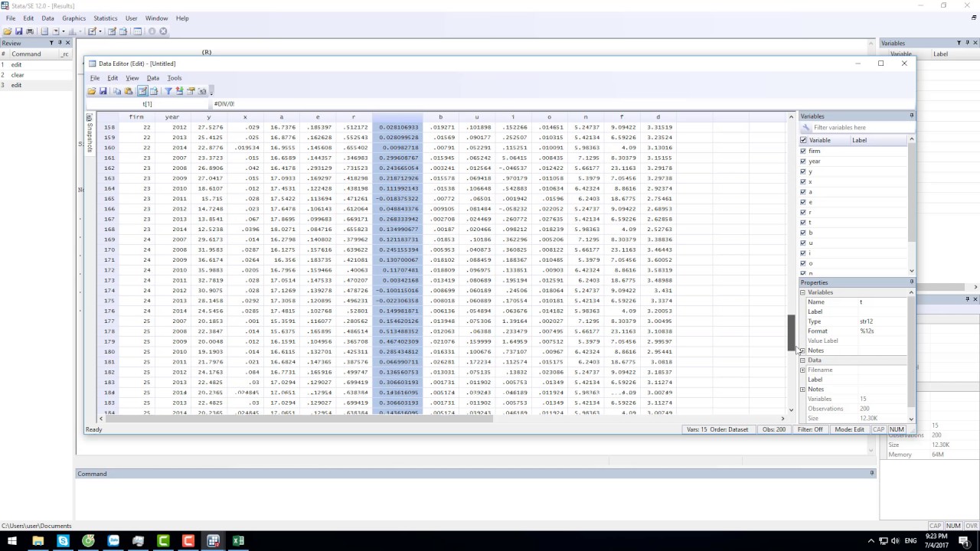The height and width of the screenshot is (551, 980).
Task: Copy icon in Data Editor toolbar
Action: point(117,91)
